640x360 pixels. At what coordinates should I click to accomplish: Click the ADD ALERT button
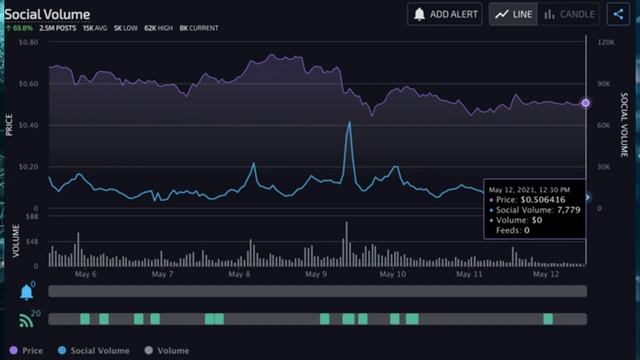444,14
